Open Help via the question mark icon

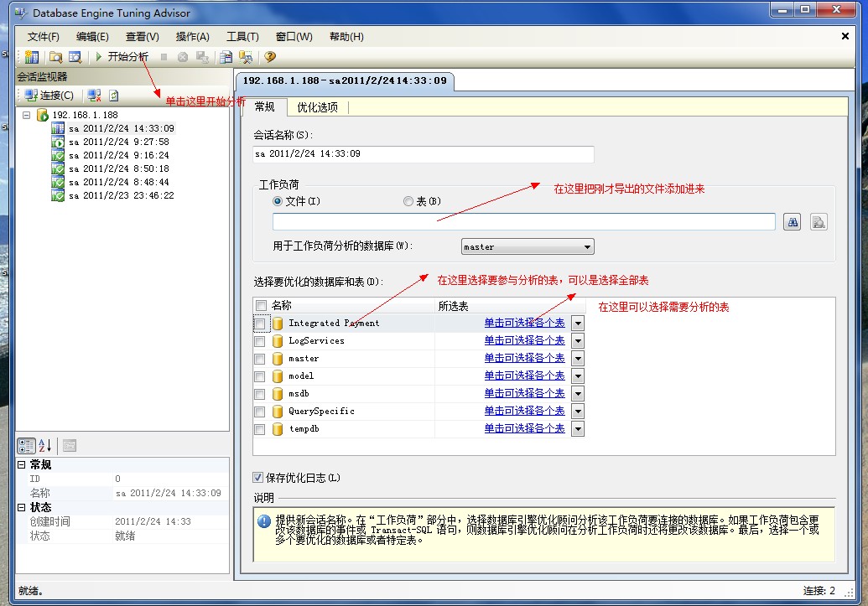pyautogui.click(x=270, y=56)
